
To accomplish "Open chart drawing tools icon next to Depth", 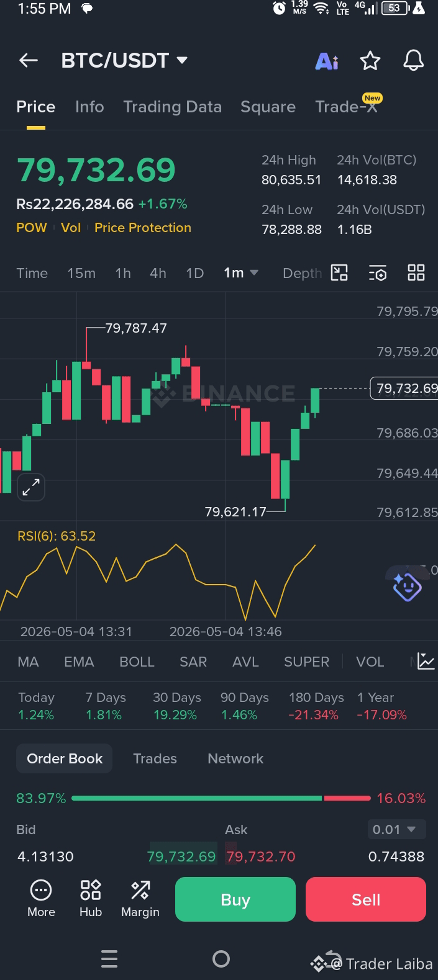I will (339, 272).
